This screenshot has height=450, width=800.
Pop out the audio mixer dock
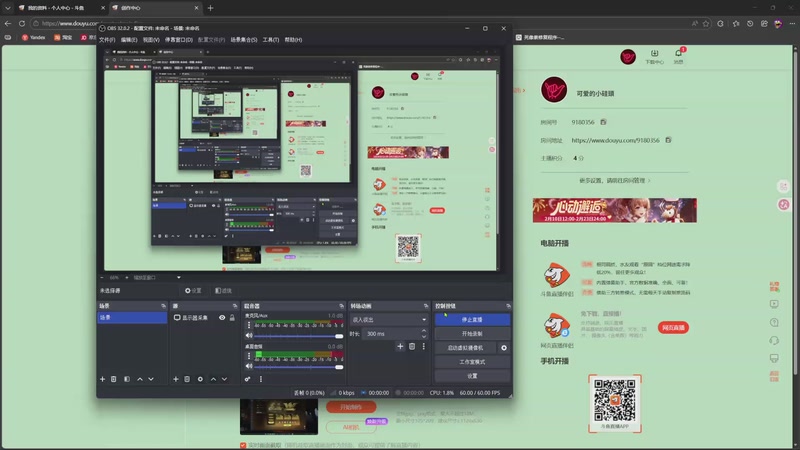pos(341,306)
